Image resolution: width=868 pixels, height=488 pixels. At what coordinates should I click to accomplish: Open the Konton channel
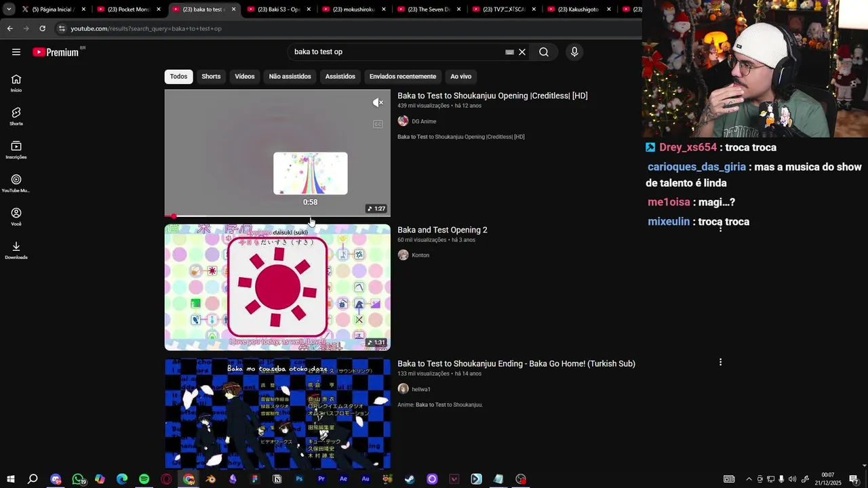[x=420, y=255]
